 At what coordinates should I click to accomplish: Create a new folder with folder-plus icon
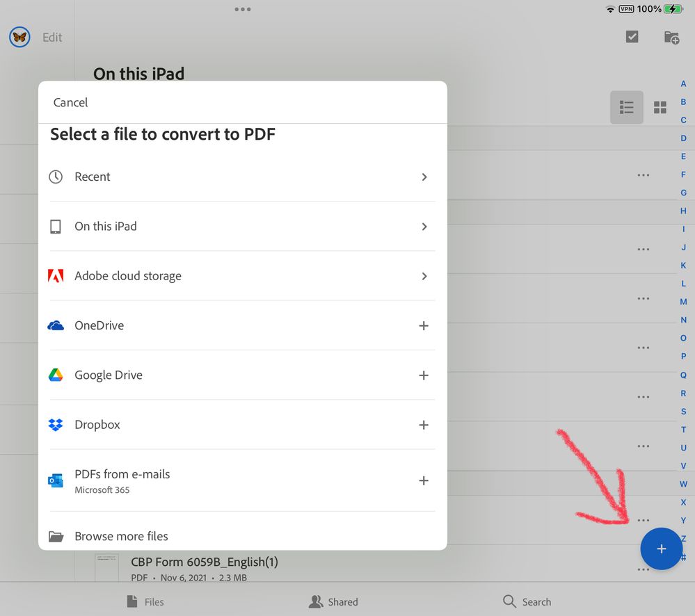pos(671,38)
